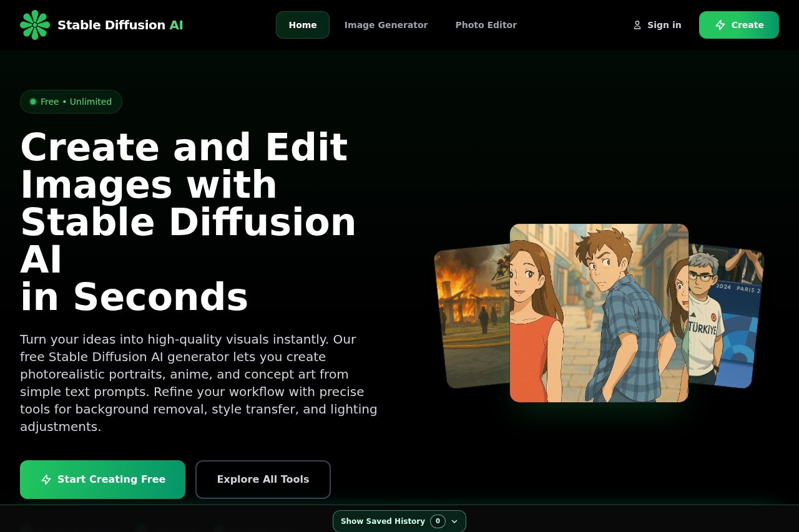This screenshot has height=532, width=799.
Task: Click the Sign in text
Action: (664, 25)
